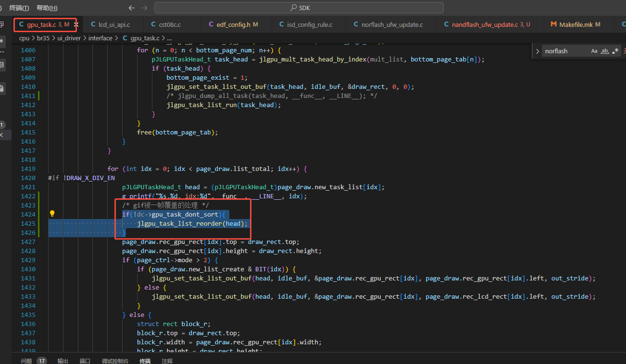626x364 pixels.
Task: Toggle Match Whole Word in find widget
Action: point(605,51)
